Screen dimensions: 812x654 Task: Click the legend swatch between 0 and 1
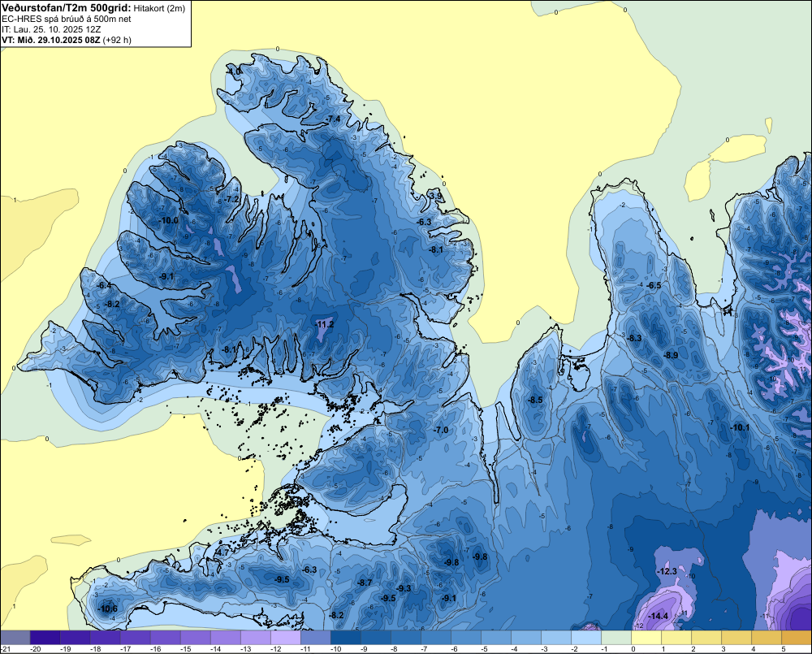646,638
